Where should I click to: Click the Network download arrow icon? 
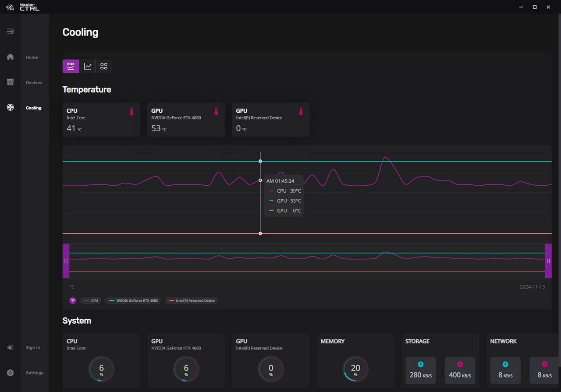pos(544,364)
